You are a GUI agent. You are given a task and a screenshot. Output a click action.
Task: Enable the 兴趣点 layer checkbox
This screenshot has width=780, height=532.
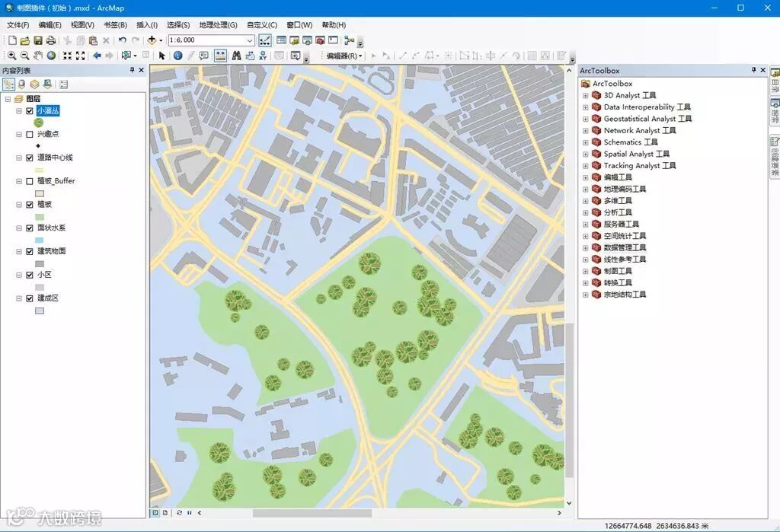tap(30, 134)
